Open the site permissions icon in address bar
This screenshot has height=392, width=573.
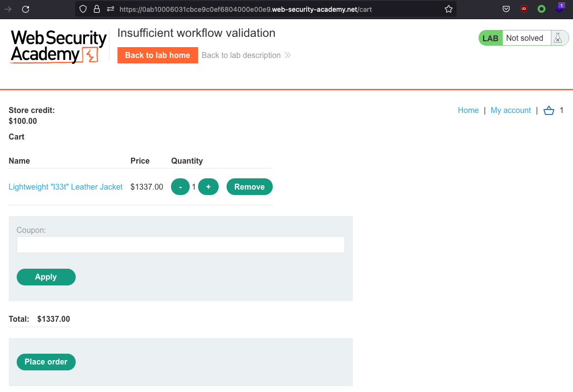[x=111, y=9]
